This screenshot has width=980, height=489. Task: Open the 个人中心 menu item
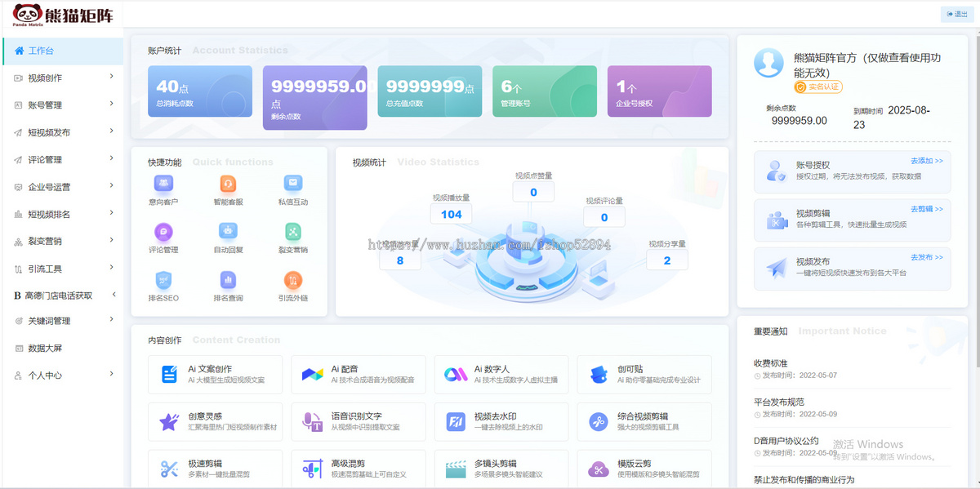tap(63, 376)
